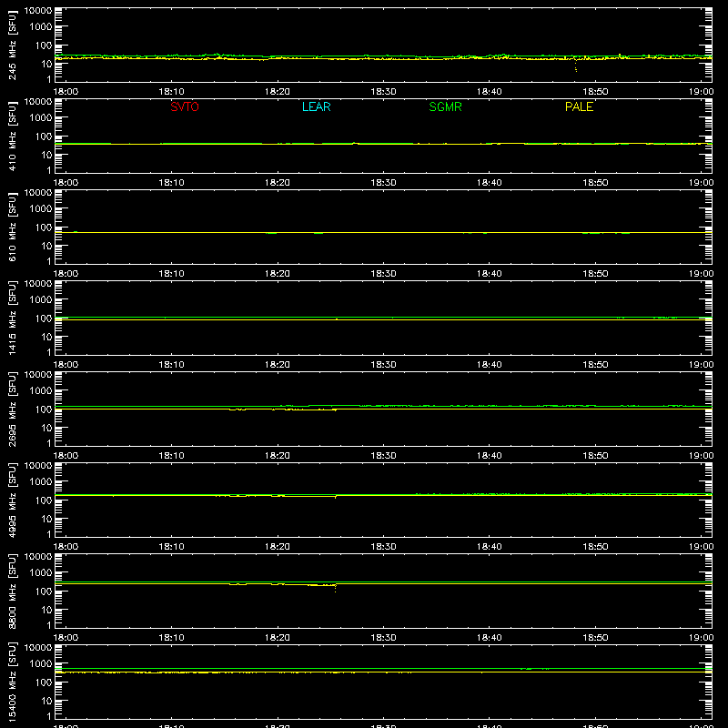Screen dimensions: 728x728
Task: Click the 100 y-axis label in 610 MHz panel
Action: [44, 227]
